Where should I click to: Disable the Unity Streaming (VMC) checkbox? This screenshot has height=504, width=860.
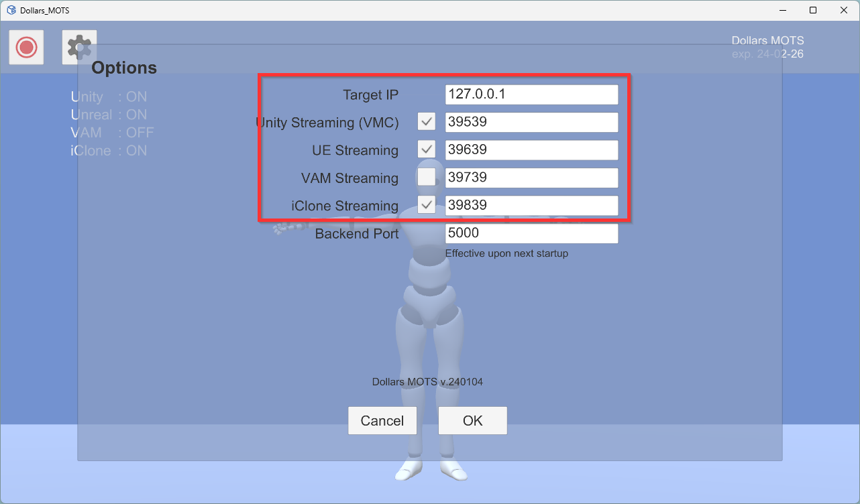tap(427, 122)
